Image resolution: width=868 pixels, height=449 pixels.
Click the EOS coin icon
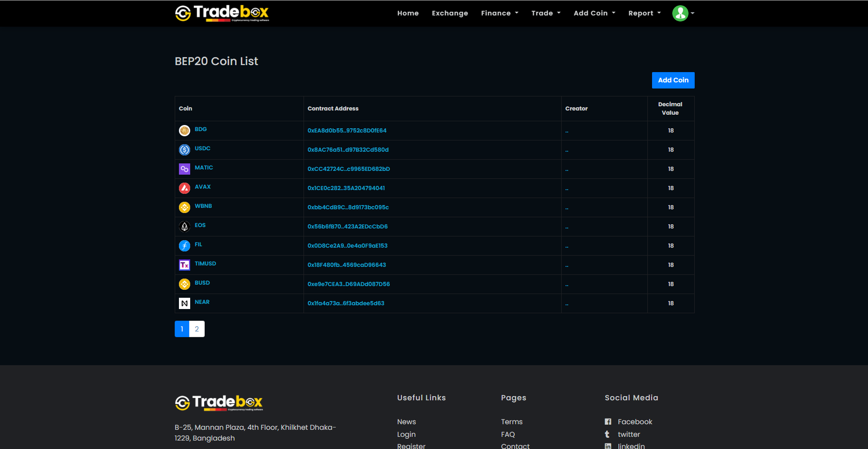tap(185, 227)
